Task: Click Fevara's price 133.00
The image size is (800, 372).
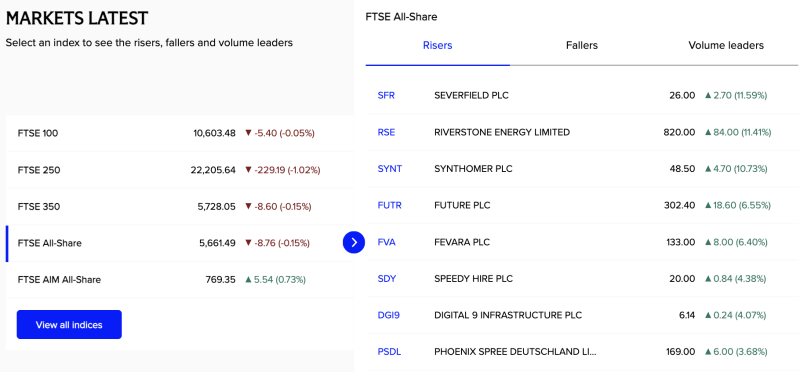Action: click(681, 242)
